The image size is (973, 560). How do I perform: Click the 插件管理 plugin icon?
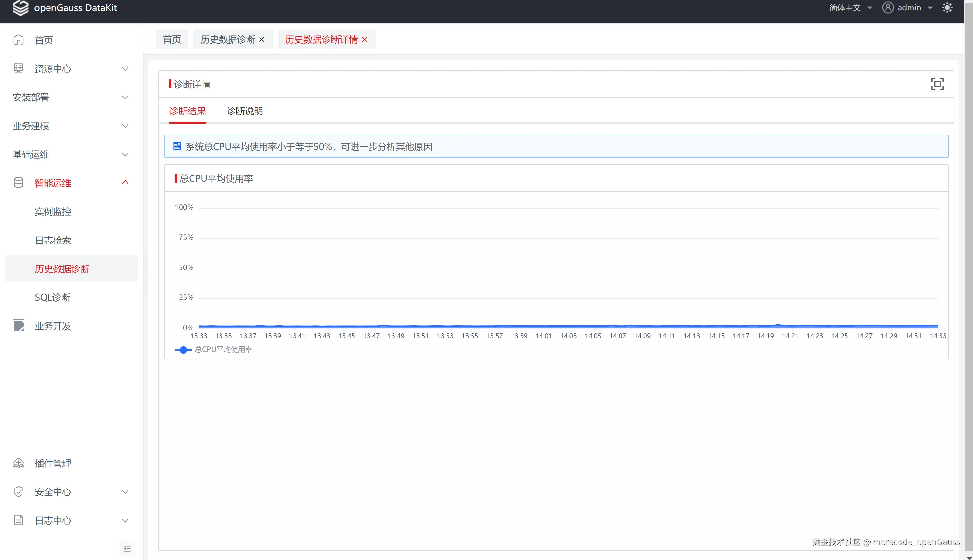18,463
